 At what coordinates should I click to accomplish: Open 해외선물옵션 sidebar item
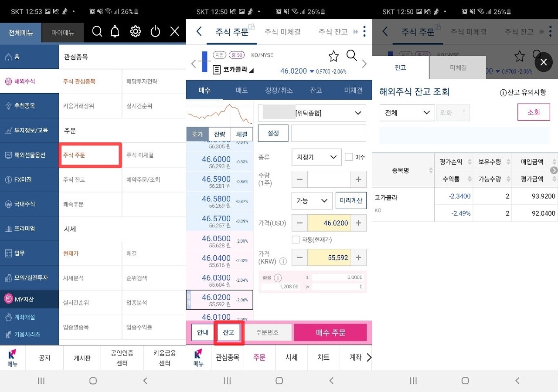point(29,155)
